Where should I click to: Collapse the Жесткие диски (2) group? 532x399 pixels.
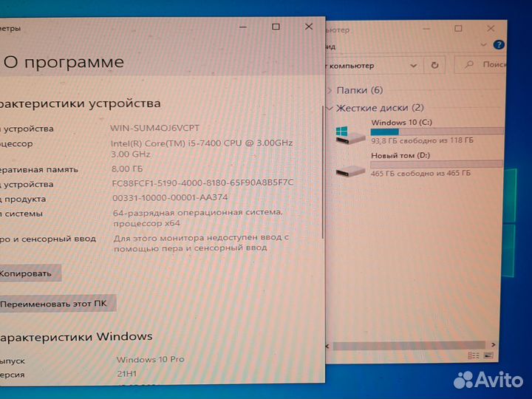click(x=330, y=108)
